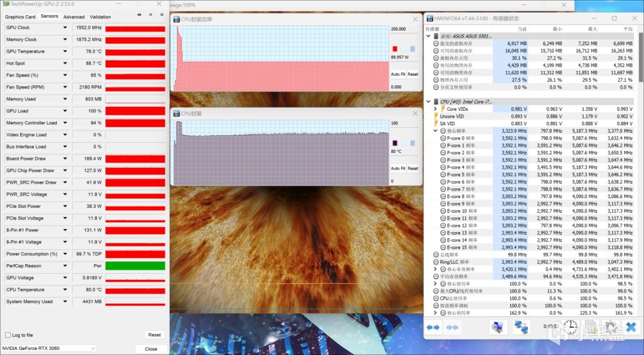This screenshot has width=644, height=355.
Task: Click the red swatch in CPU封装功率 graph
Action: click(x=395, y=49)
